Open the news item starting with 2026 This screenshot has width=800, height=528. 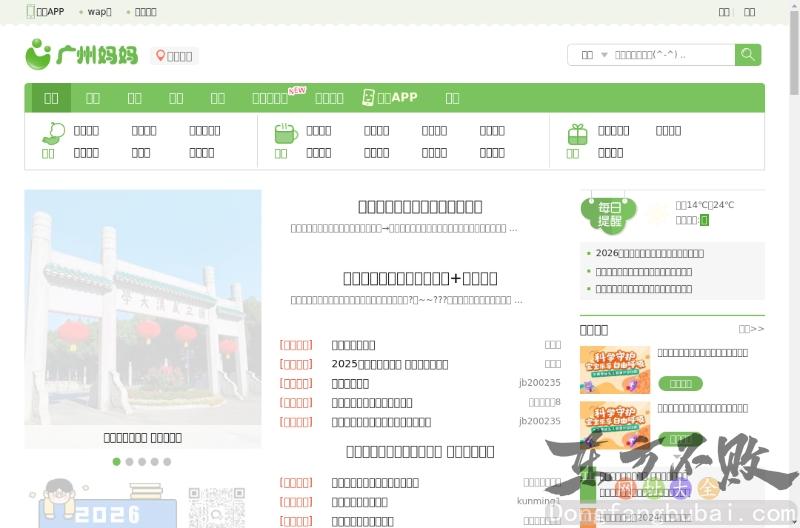click(x=649, y=254)
